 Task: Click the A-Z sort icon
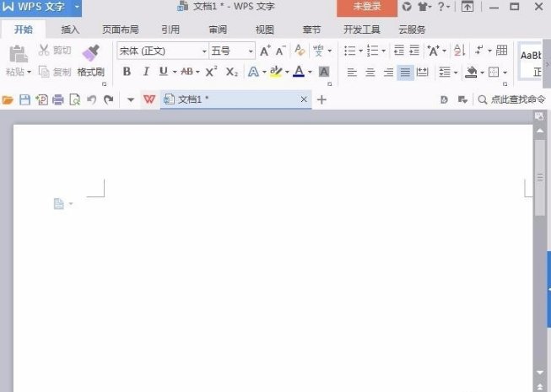coord(460,51)
